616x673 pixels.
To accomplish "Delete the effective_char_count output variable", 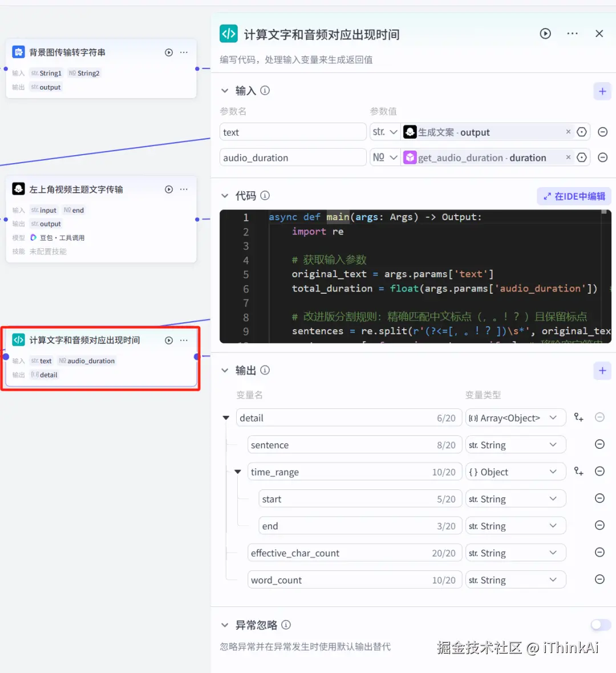I will [599, 552].
